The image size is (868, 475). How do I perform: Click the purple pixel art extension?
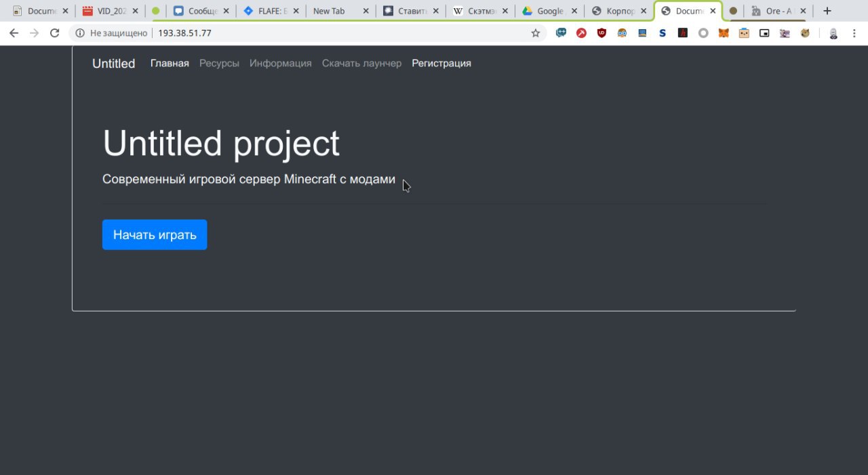(x=785, y=33)
